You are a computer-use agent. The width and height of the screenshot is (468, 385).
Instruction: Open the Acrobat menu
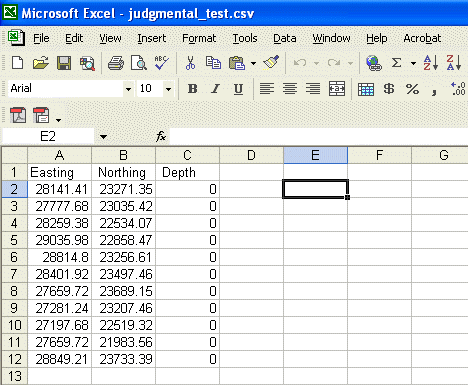coord(422,38)
